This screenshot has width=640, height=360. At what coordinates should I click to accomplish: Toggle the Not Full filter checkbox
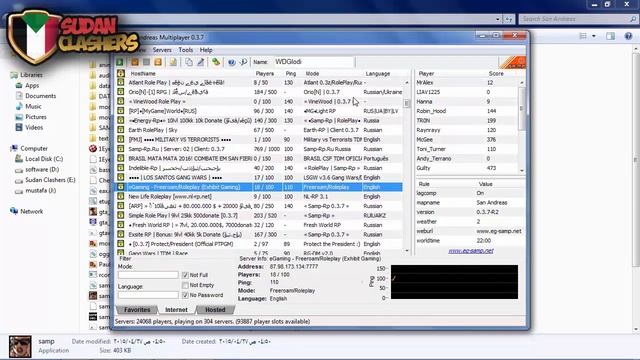pos(185,275)
